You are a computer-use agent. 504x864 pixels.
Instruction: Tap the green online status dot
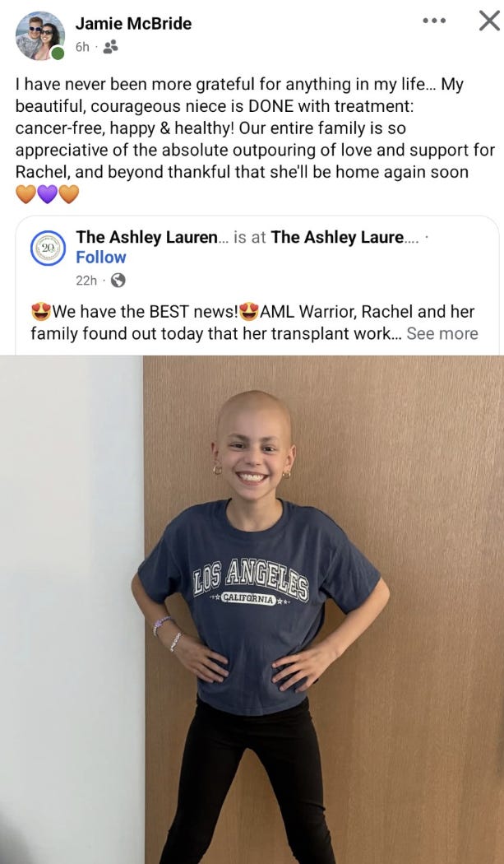coord(58,53)
